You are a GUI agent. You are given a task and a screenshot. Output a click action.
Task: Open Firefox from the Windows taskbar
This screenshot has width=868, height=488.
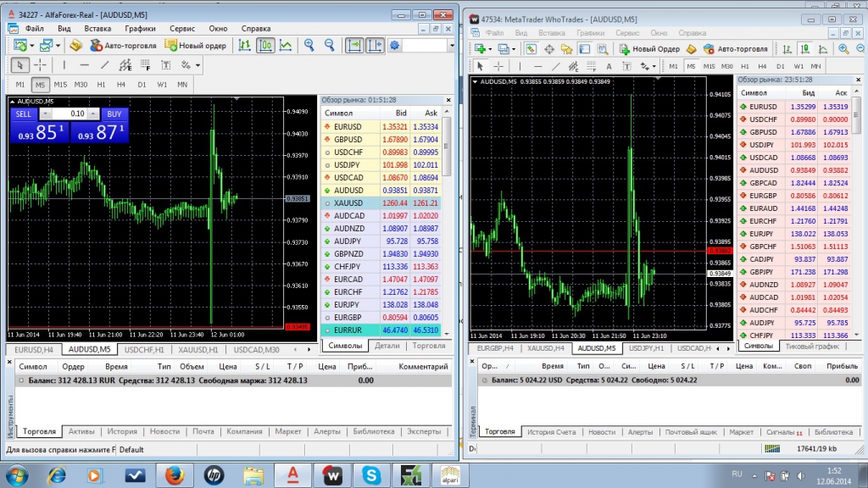(x=174, y=474)
